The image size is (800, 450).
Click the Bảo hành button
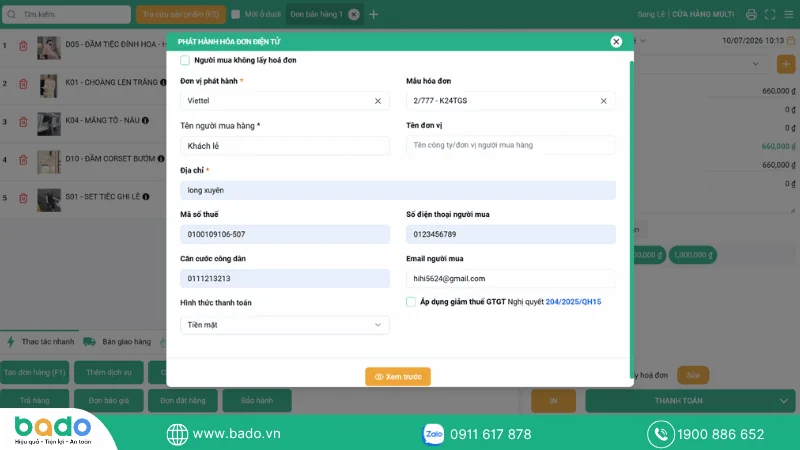tap(257, 401)
